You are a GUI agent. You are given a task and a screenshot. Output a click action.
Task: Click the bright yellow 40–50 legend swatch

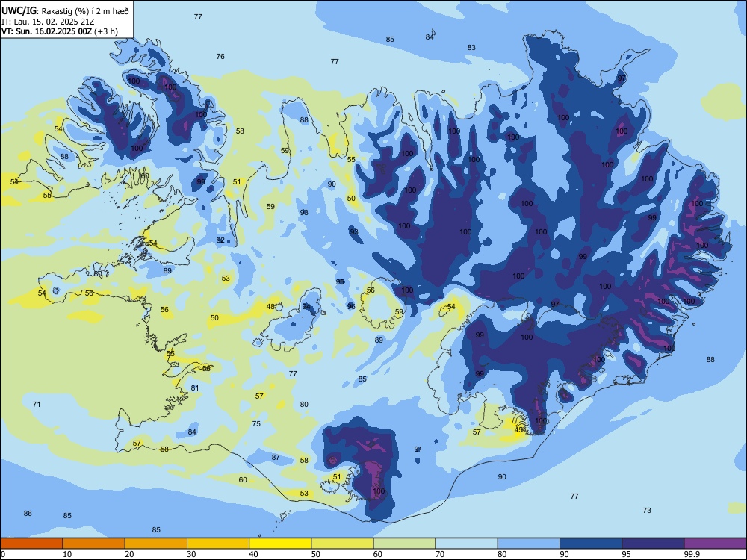pyautogui.click(x=280, y=544)
